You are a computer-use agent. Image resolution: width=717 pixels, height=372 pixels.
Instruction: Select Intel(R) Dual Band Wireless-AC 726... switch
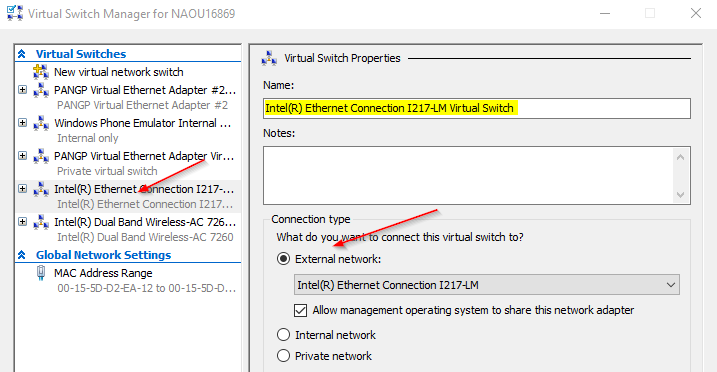145,222
